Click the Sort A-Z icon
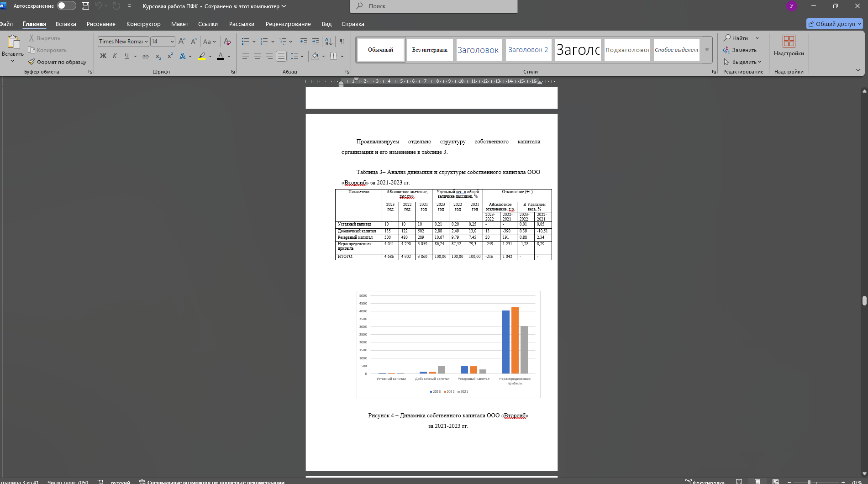This screenshot has width=868, height=484. click(329, 42)
